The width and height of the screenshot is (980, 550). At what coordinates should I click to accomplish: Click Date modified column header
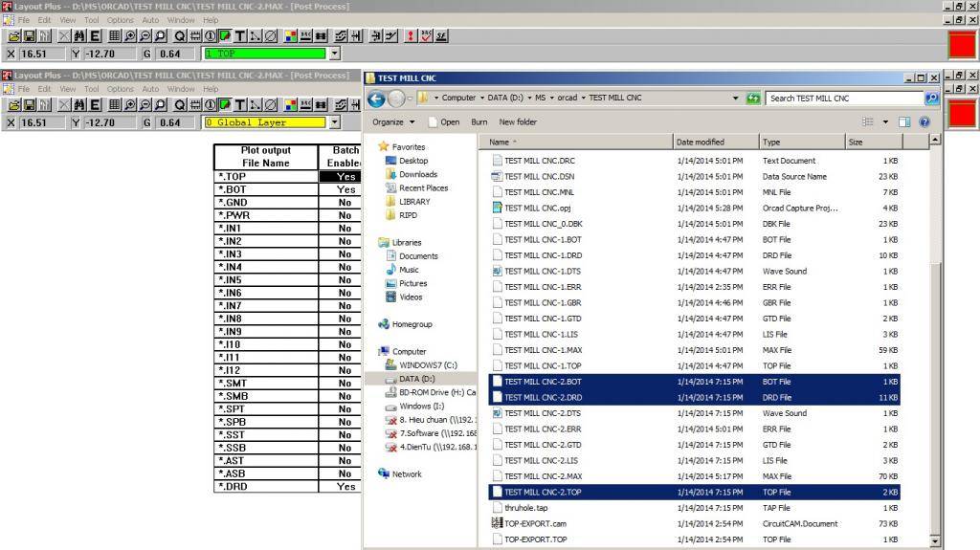tap(716, 142)
